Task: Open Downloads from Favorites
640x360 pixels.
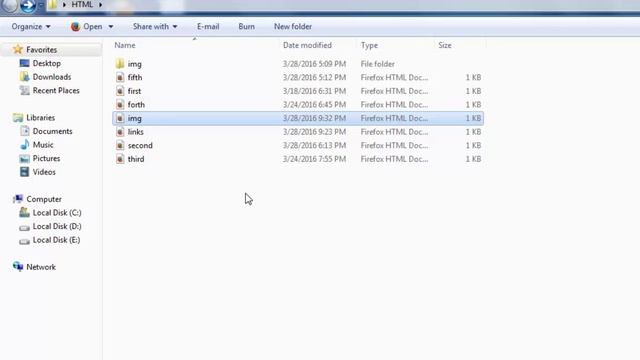Action: (x=52, y=77)
